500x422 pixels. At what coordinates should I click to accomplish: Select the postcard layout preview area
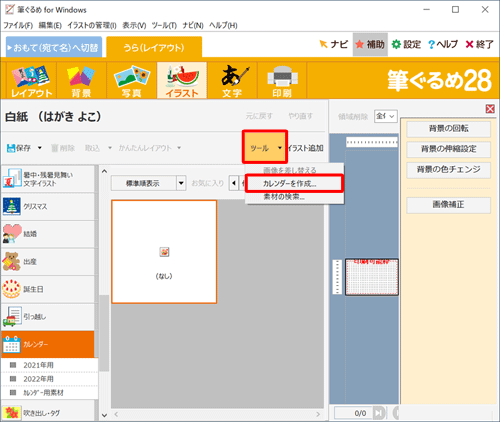(372, 277)
